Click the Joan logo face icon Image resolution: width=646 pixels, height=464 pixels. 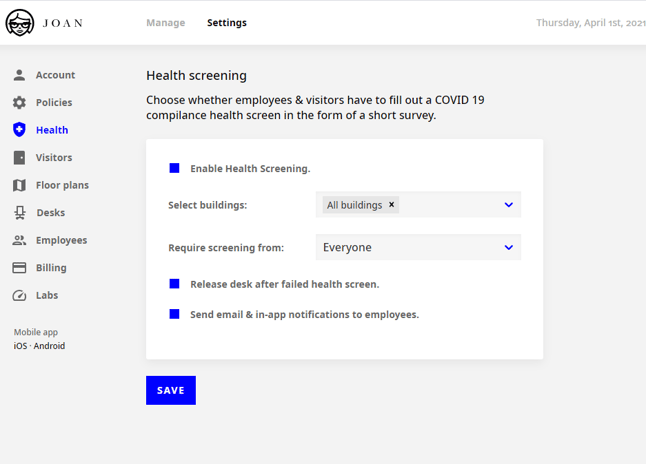pyautogui.click(x=19, y=23)
